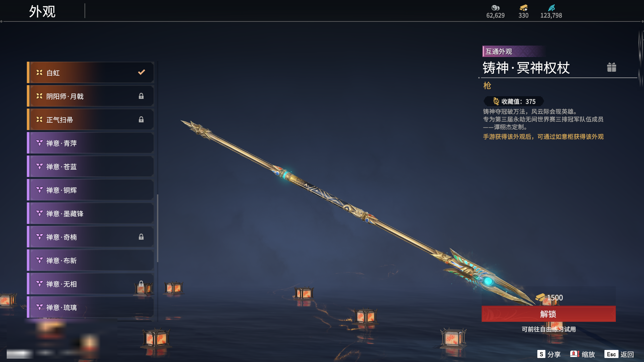The width and height of the screenshot is (644, 362).
Task: Select the 禅意·布新 skin entry
Action: [x=91, y=260]
